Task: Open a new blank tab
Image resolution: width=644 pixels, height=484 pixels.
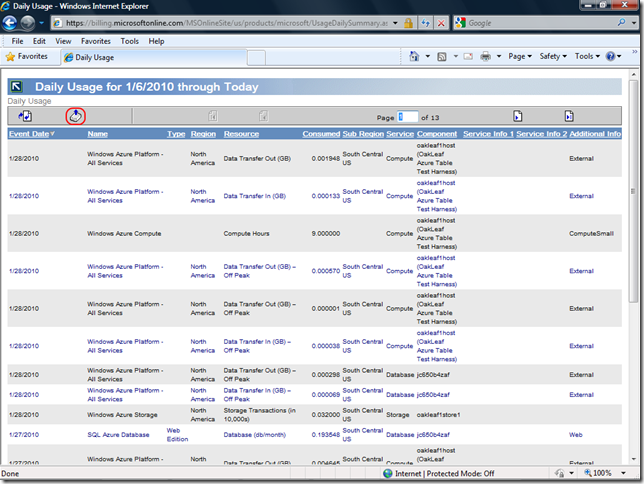Action: 256,58
